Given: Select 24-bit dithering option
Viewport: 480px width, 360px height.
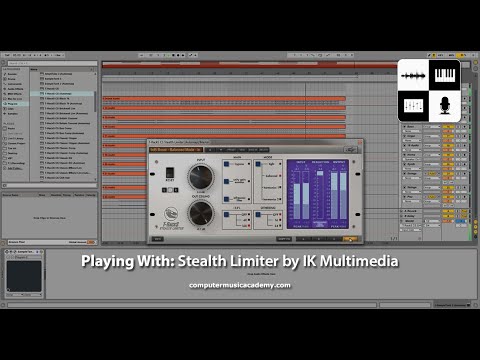Looking at the screenshot, I should [277, 226].
